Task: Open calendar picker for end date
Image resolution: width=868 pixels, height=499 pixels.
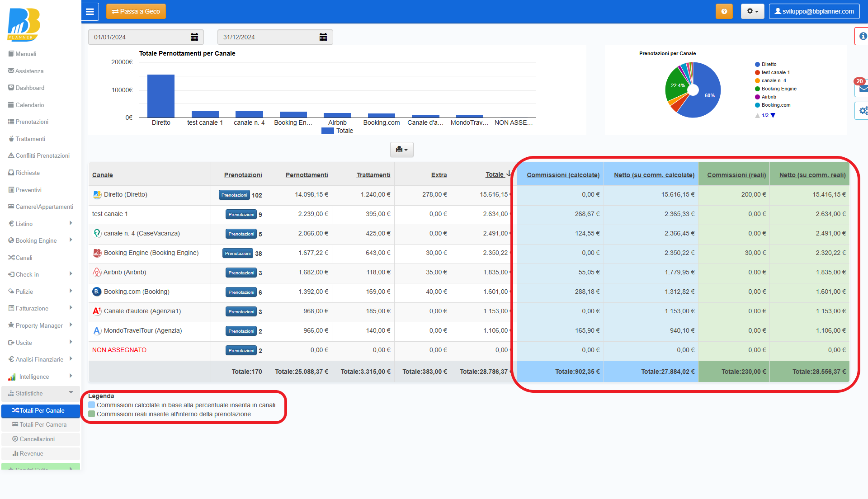Action: coord(323,37)
